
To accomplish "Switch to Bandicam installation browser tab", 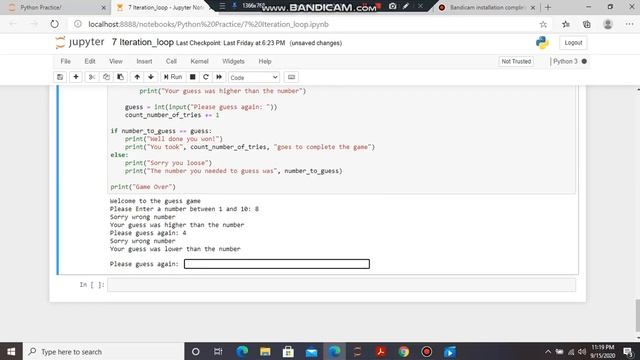I will pos(486,7).
